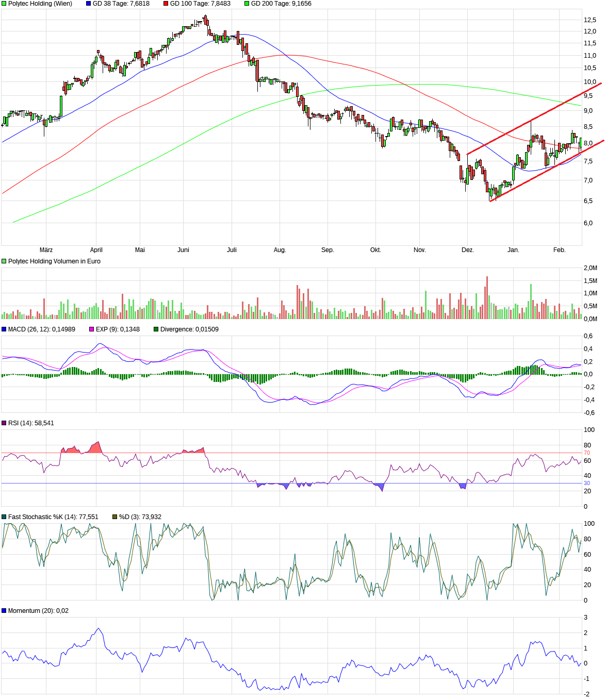606x700 pixels.
Task: Click the blue 30 RSI oversold label
Action: 587,483
